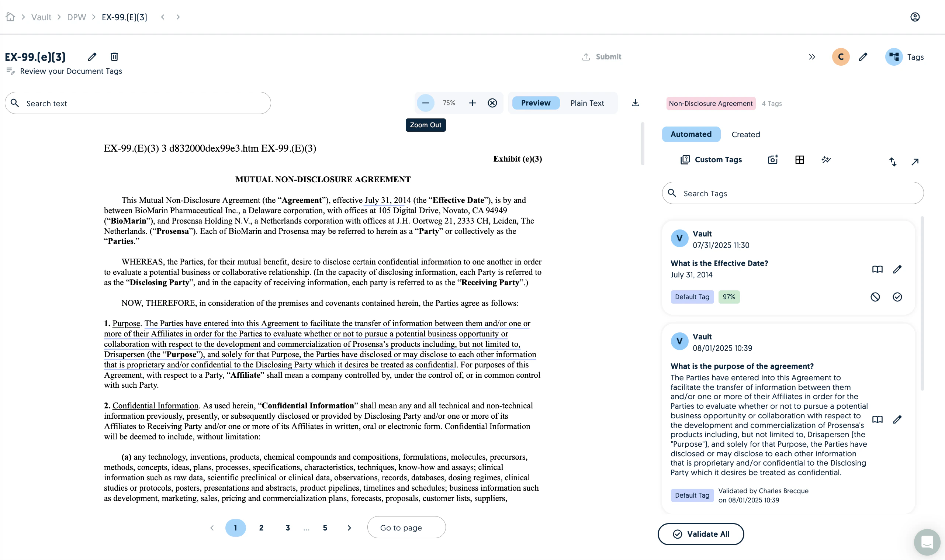Select page 1 in pagination
945x560 pixels.
(235, 528)
